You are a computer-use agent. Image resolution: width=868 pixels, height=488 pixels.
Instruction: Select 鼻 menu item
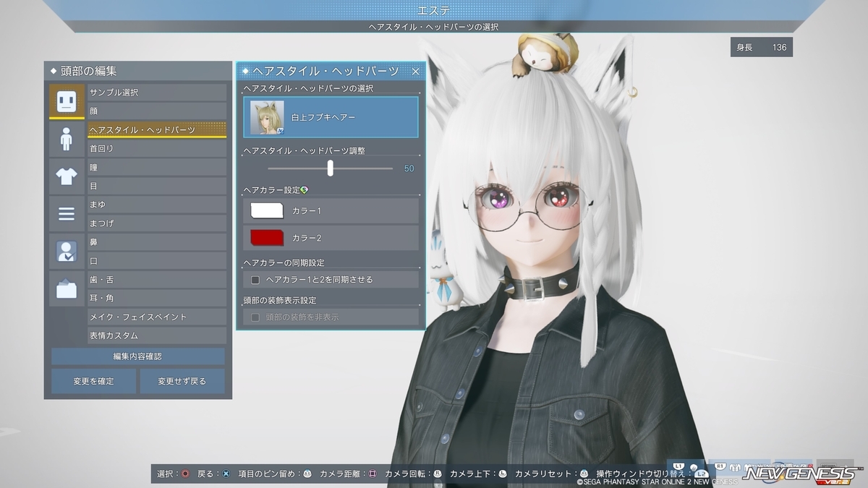pos(157,242)
